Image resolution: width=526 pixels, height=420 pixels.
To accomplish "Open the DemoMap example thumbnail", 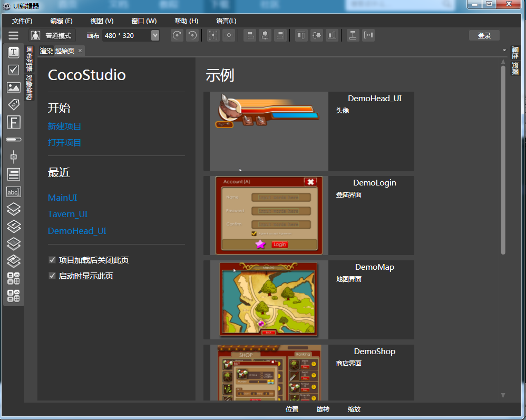I will [x=269, y=300].
